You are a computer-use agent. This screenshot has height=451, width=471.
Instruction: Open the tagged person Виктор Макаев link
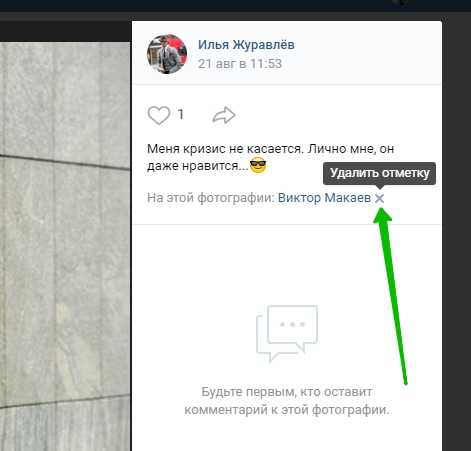point(324,198)
